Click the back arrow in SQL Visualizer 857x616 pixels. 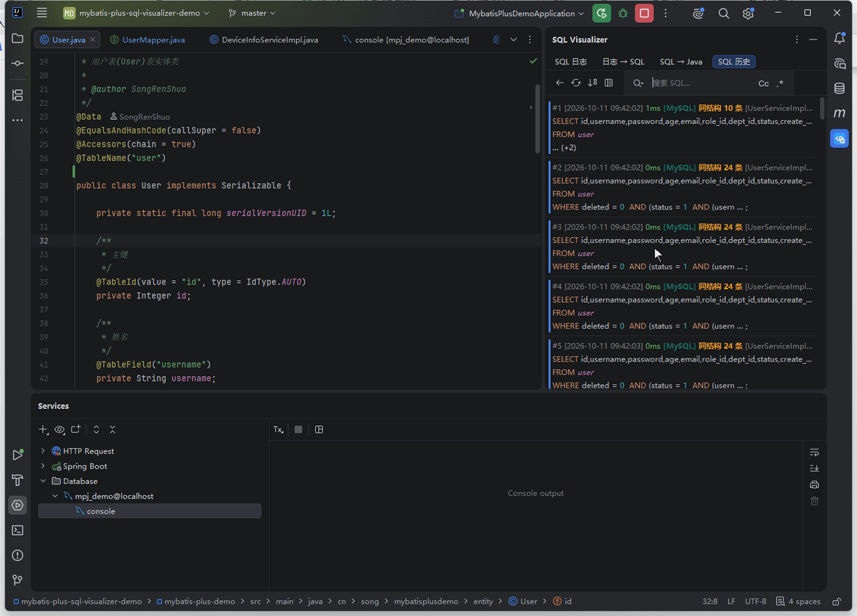tap(560, 82)
